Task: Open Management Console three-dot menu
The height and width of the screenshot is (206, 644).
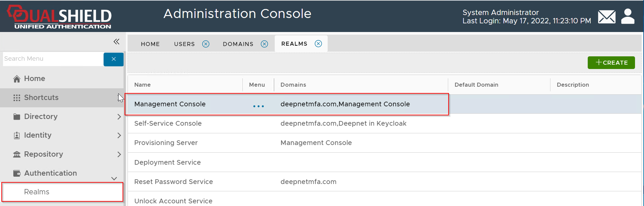Action: [258, 106]
